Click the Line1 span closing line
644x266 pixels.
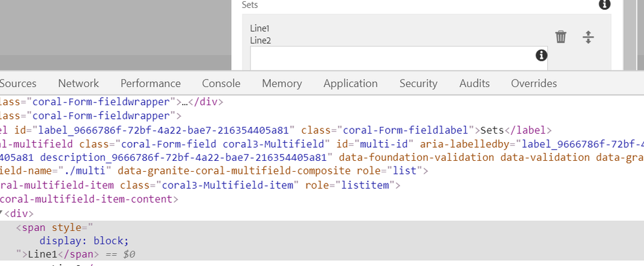75,254
